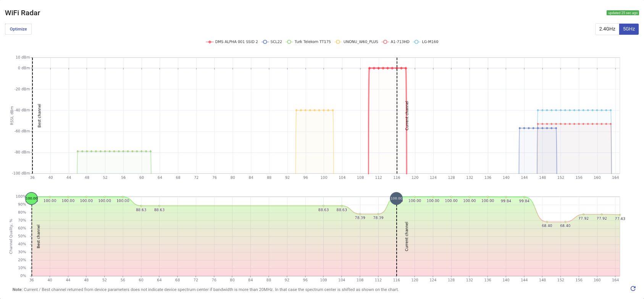
Task: Click the refresh icon at bottom right
Action: (x=633, y=288)
